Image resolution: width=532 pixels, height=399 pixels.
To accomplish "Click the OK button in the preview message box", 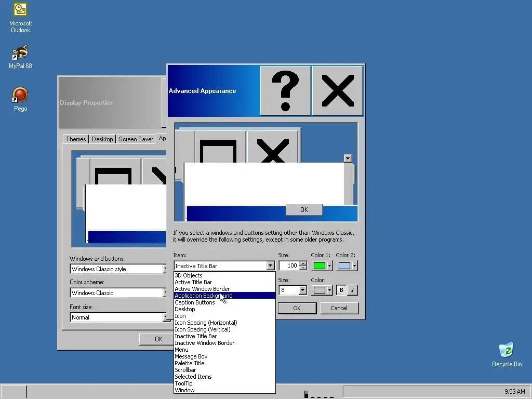I will coord(304,210).
